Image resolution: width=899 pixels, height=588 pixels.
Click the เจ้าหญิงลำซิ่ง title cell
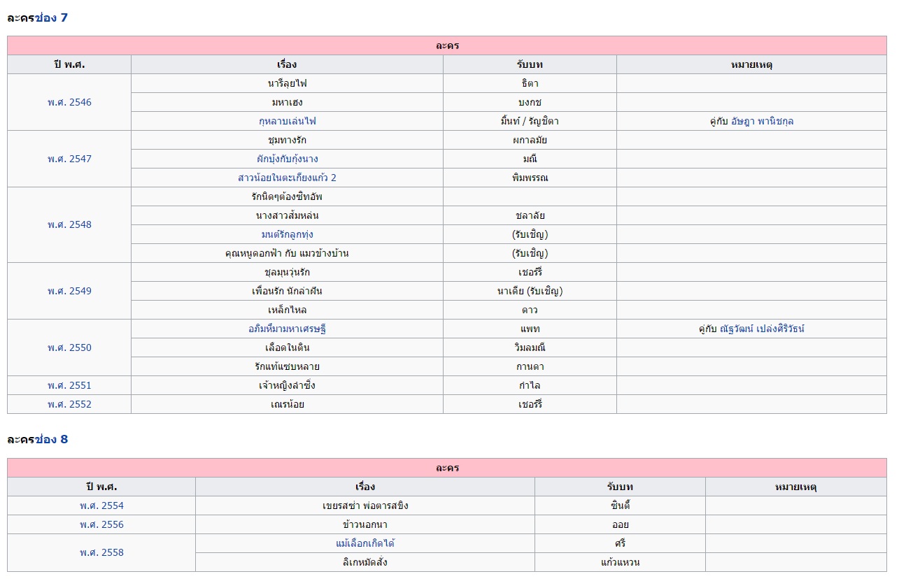[287, 385]
